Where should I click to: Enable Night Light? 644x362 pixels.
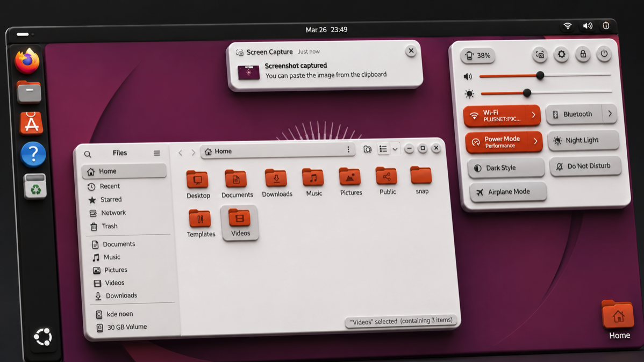pos(583,140)
